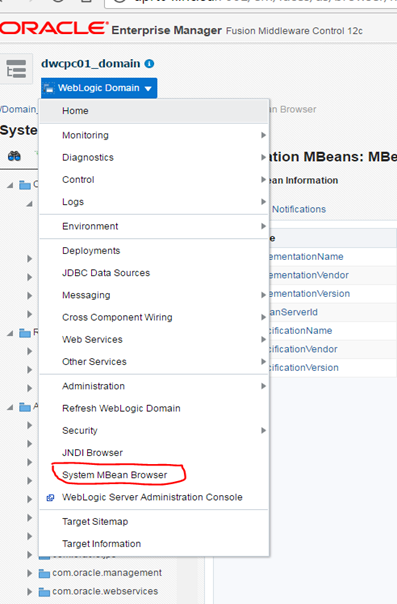Click the info icon beside dwcpc01_domain
This screenshot has width=397, height=604.
click(x=149, y=64)
